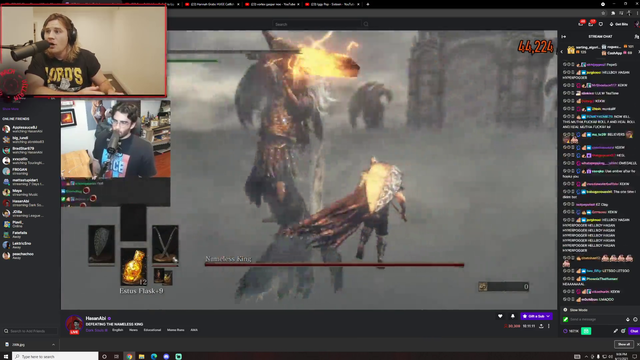Open Cortana circle icon on taskbar
The width and height of the screenshot is (640, 360).
(x=104, y=356)
